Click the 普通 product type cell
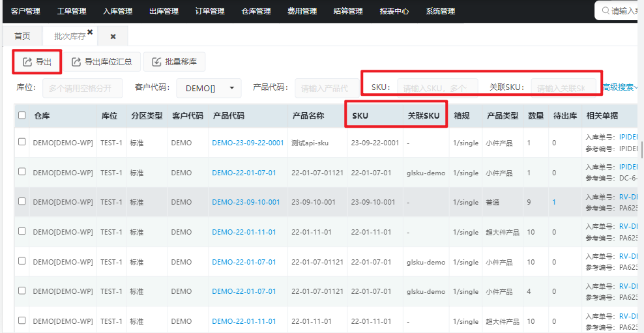Viewport: 644px width, 333px height. coord(492,202)
